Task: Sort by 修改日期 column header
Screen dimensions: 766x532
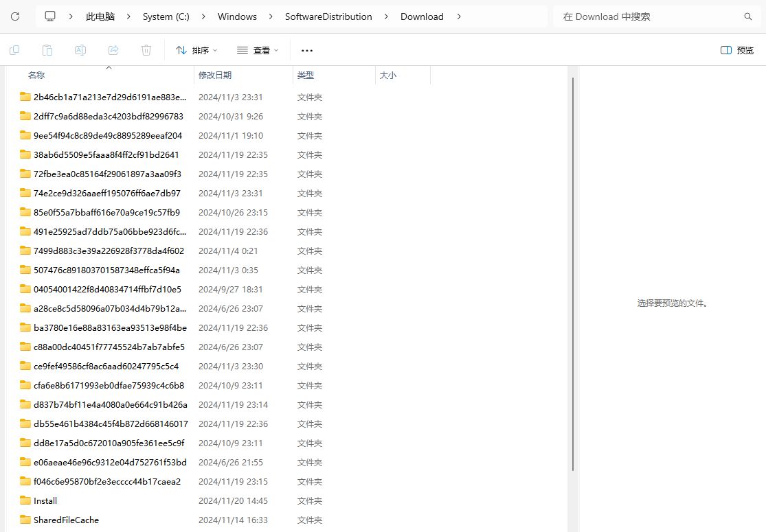Action: [215, 75]
